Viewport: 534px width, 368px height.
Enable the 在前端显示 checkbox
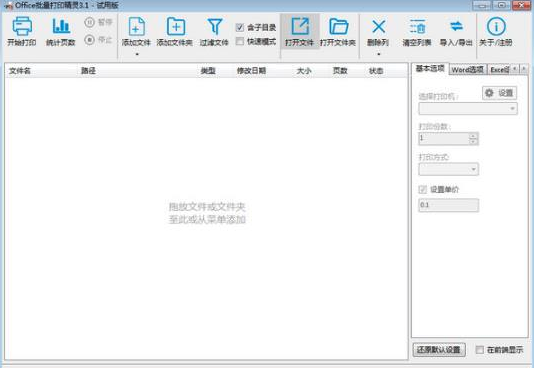pyautogui.click(x=480, y=349)
